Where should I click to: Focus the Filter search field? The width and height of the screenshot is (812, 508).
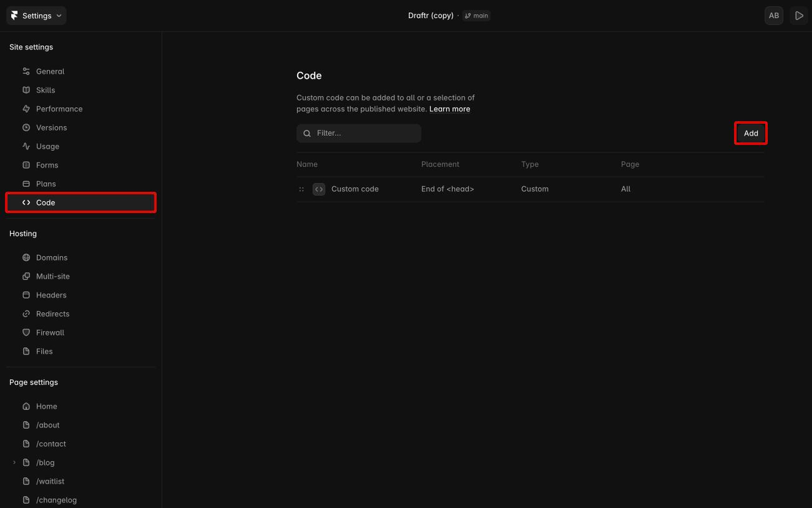point(359,133)
